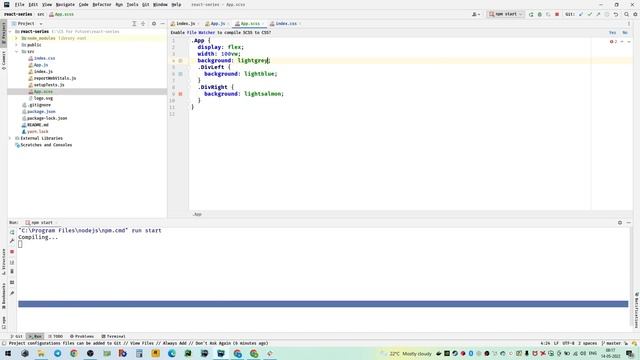Viewport: 640px width, 360px height.
Task: Click the Git commit checkmark icon
Action: pyautogui.click(x=589, y=14)
